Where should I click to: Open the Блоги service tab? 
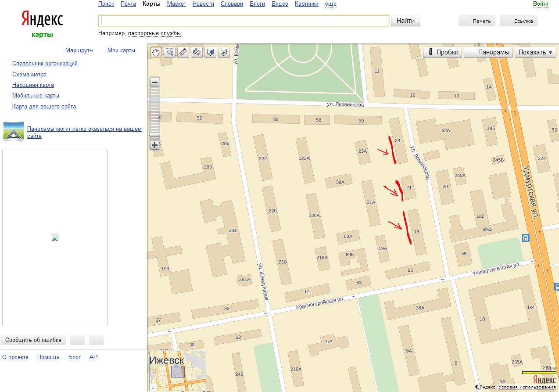pos(257,4)
